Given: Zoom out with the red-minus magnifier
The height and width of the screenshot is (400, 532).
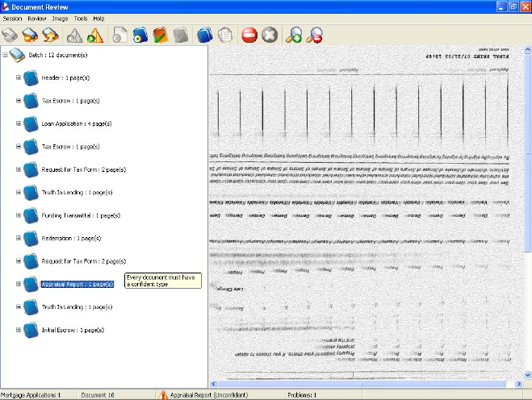Looking at the screenshot, I should click(315, 35).
